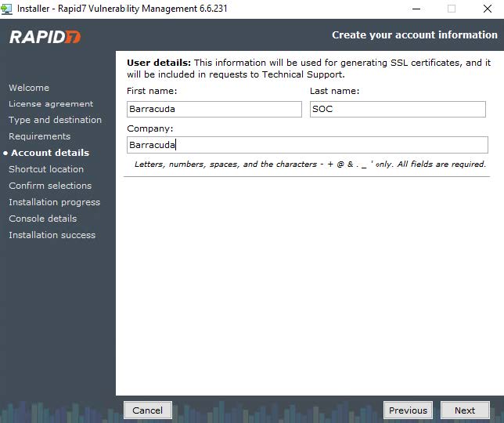Image resolution: width=504 pixels, height=423 pixels.
Task: Select Type and destination step
Action: (x=55, y=120)
